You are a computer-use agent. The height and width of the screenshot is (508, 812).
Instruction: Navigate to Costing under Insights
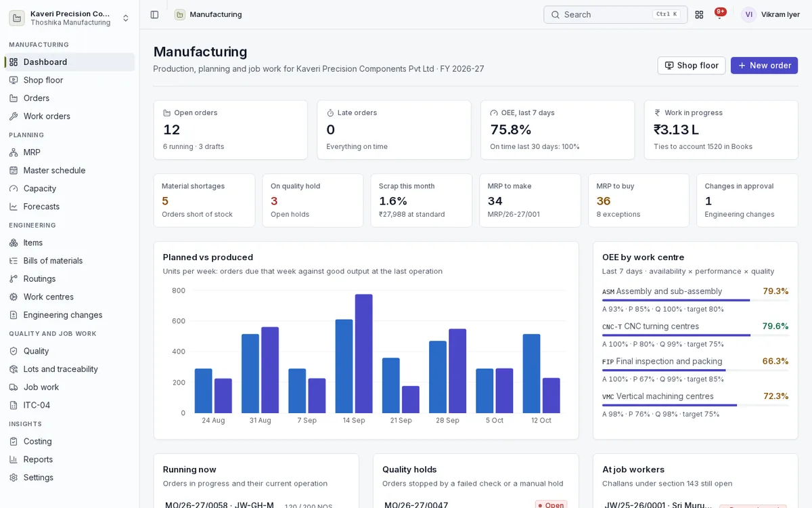tap(70, 442)
